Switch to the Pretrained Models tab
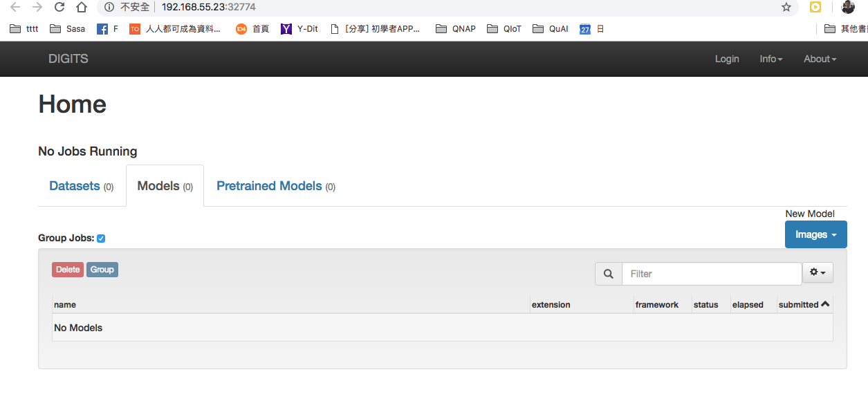The height and width of the screenshot is (401, 868). (276, 186)
